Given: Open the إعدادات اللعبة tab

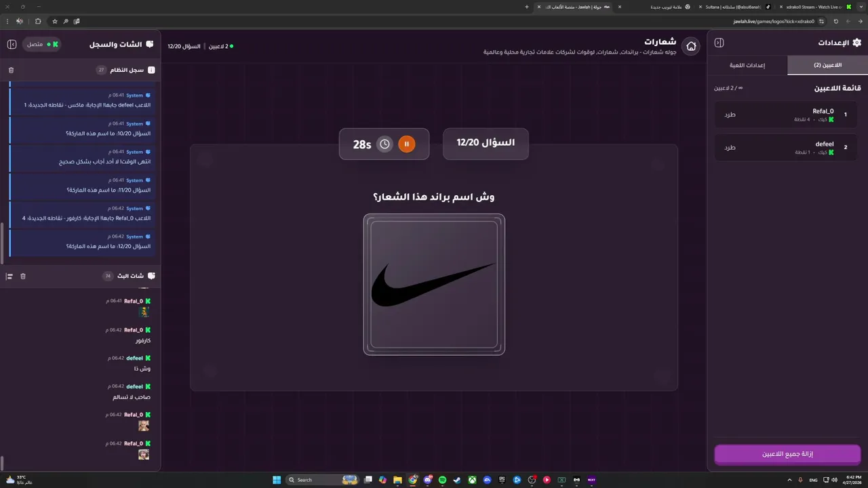Looking at the screenshot, I should coord(747,65).
